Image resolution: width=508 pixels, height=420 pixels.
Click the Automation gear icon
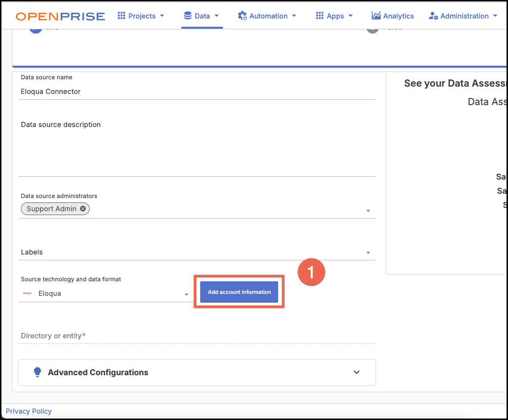[242, 16]
